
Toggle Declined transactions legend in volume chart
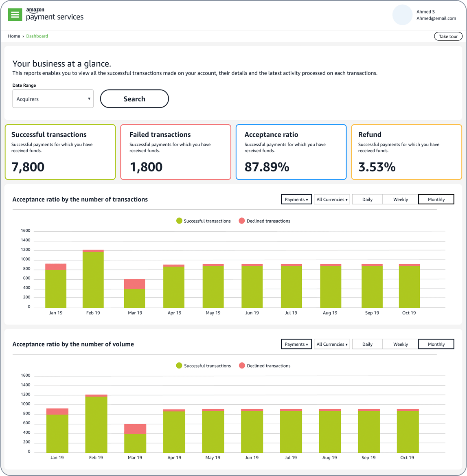coord(265,366)
